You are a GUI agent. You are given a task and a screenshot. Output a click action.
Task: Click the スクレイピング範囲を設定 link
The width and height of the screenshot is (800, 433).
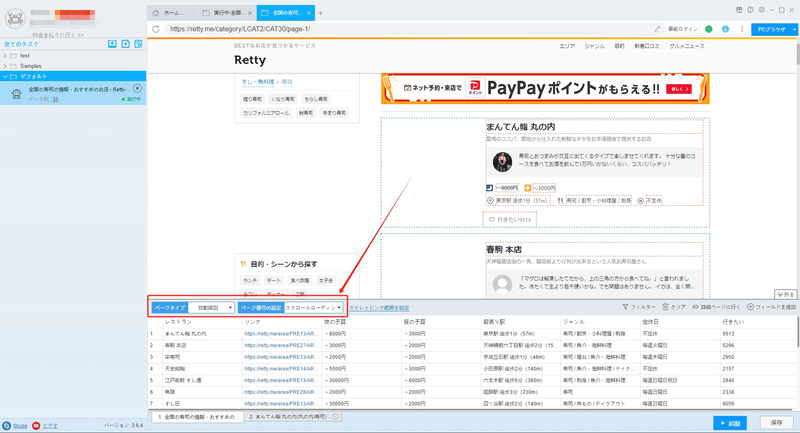pos(379,308)
